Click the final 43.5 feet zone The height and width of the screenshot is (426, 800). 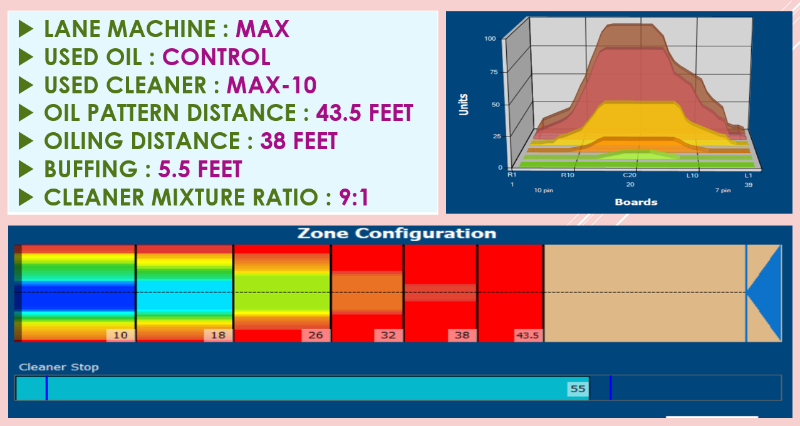[510, 292]
